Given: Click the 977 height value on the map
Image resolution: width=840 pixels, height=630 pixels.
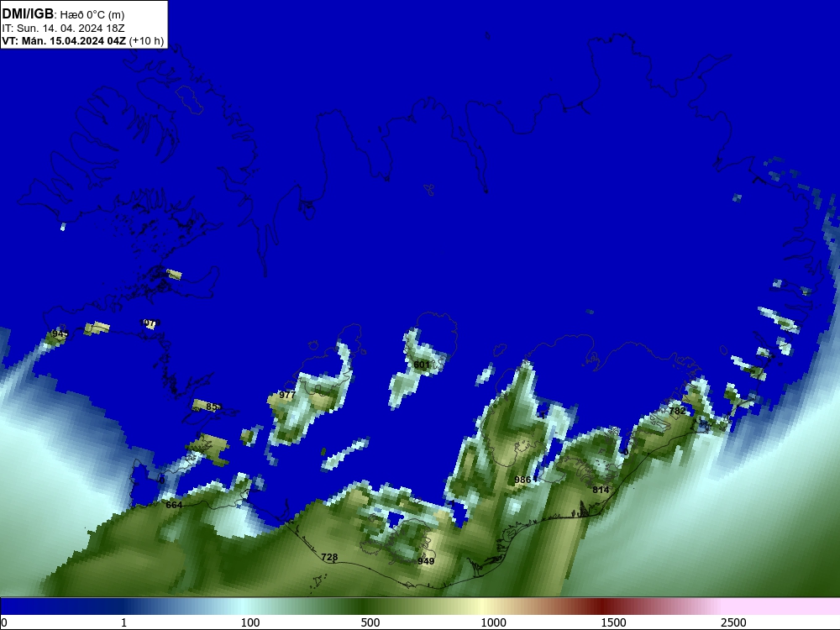Looking at the screenshot, I should coord(287,395).
